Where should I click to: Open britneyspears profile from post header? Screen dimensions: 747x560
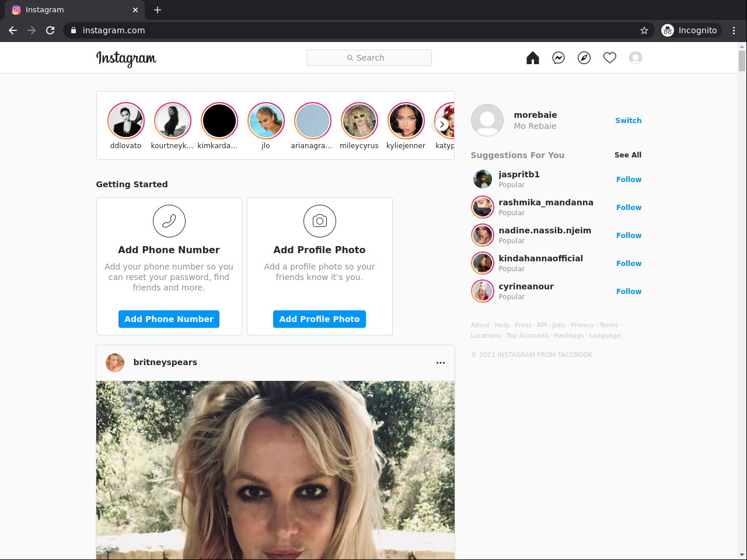165,362
